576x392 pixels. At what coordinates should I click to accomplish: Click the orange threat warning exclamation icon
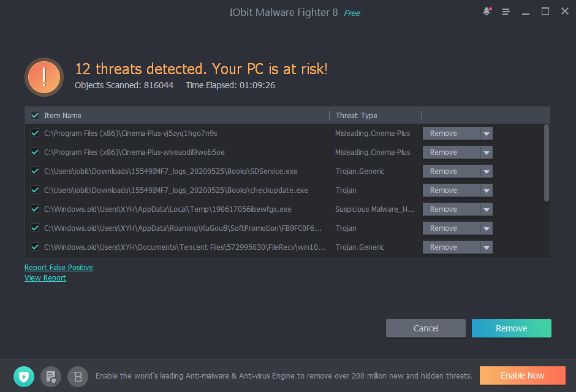click(44, 77)
